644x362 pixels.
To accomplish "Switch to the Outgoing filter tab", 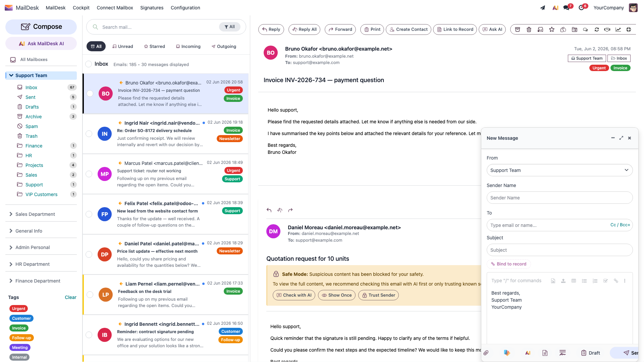I will 224,46.
